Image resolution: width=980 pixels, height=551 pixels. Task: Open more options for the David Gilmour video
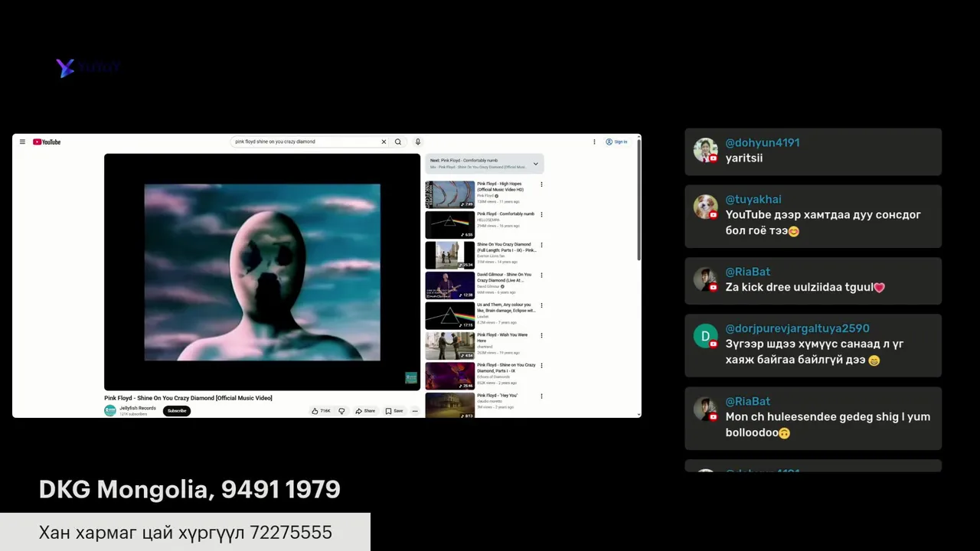(541, 275)
